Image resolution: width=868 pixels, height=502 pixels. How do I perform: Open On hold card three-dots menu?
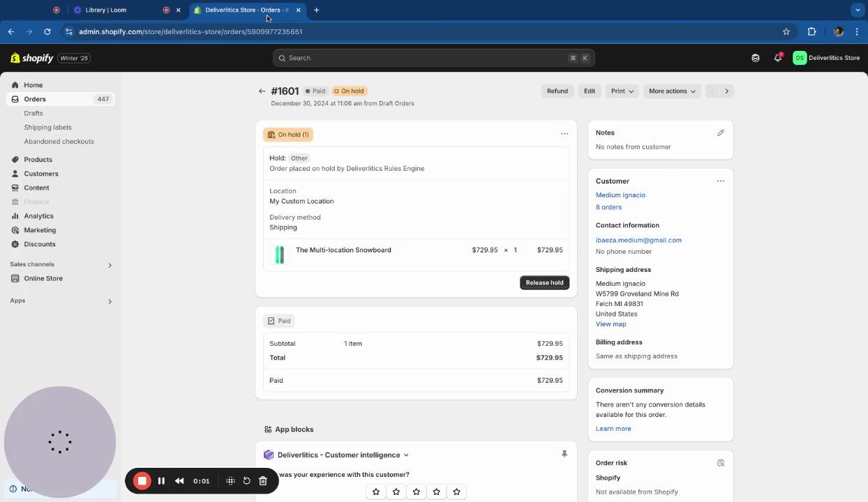pyautogui.click(x=564, y=134)
